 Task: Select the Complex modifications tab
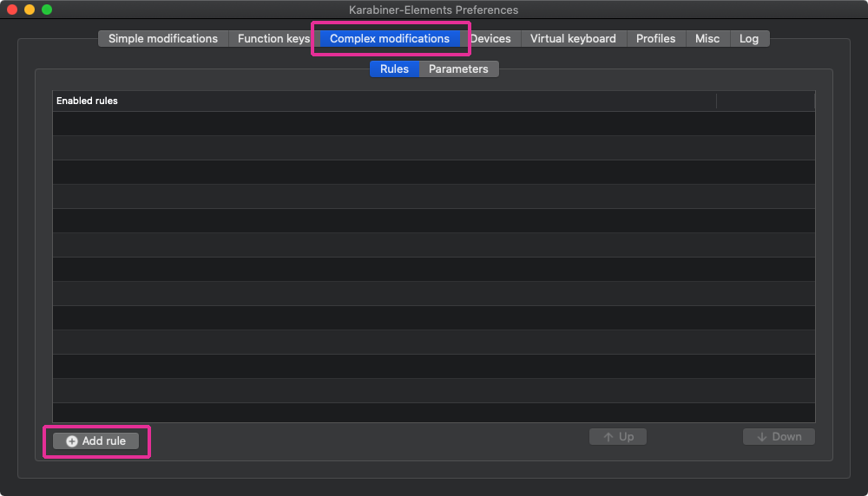click(390, 39)
